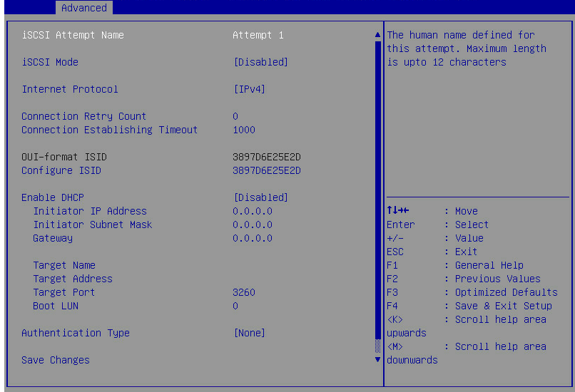The width and height of the screenshot is (575, 392).
Task: Edit Gateway value 0.0.0.0
Action: click(253, 239)
